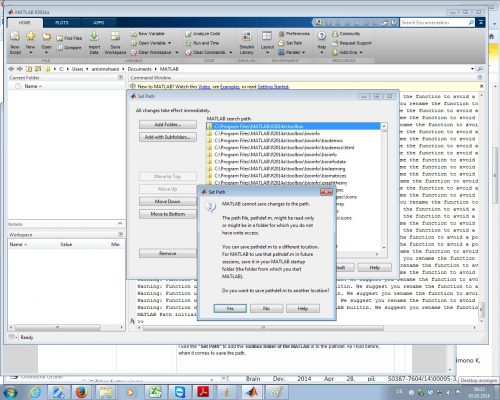
Task: Switch to the HOME tab
Action: pyautogui.click(x=25, y=23)
